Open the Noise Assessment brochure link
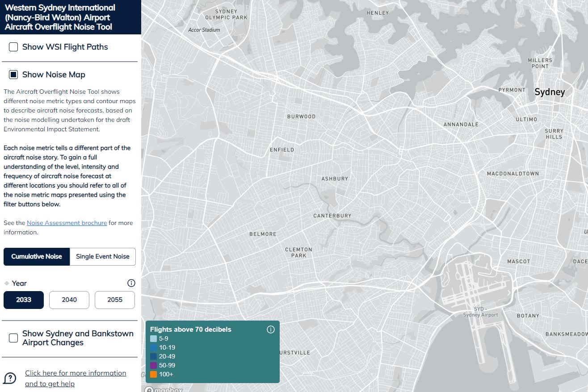Image resolution: width=588 pixels, height=392 pixels. (x=67, y=223)
